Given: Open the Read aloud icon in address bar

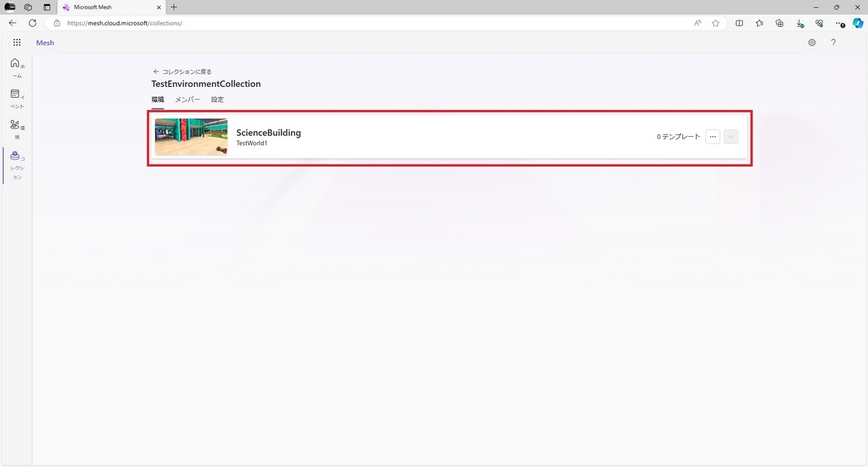Looking at the screenshot, I should tap(697, 23).
